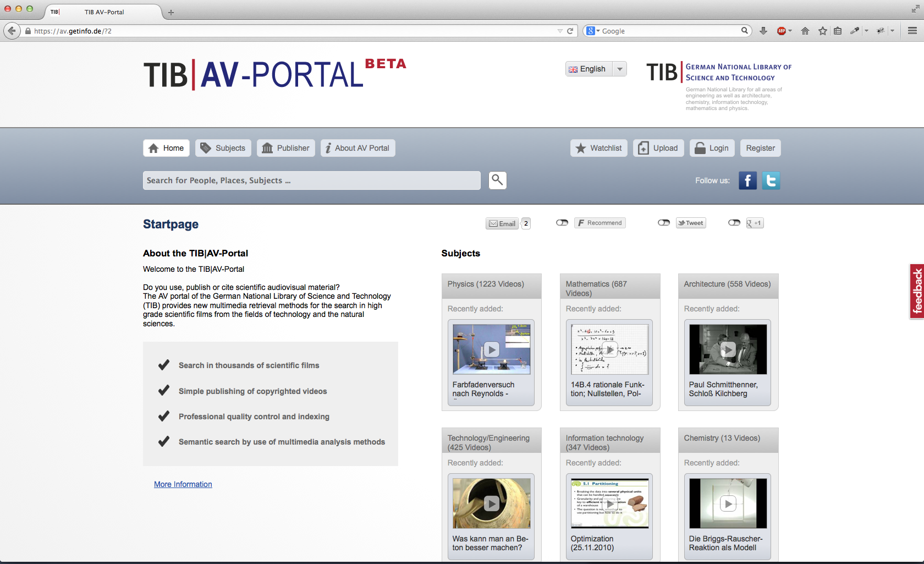
Task: Click the Register button
Action: (760, 148)
